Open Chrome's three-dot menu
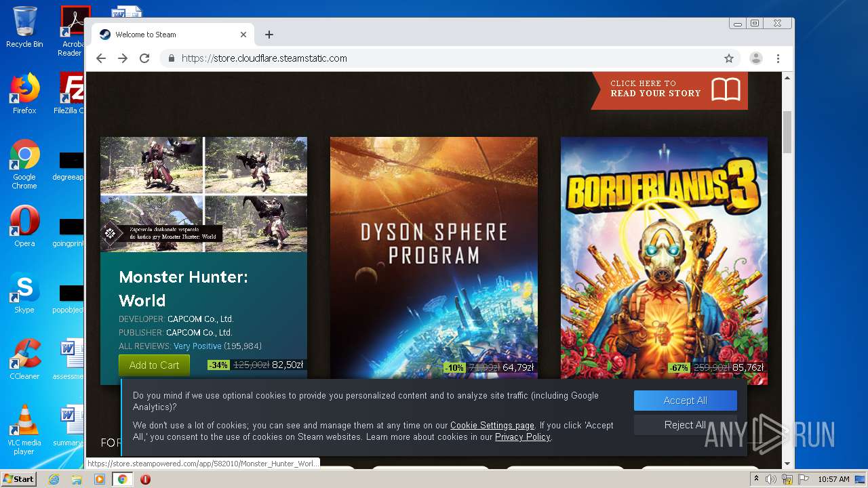This screenshot has height=488, width=868. click(x=778, y=58)
